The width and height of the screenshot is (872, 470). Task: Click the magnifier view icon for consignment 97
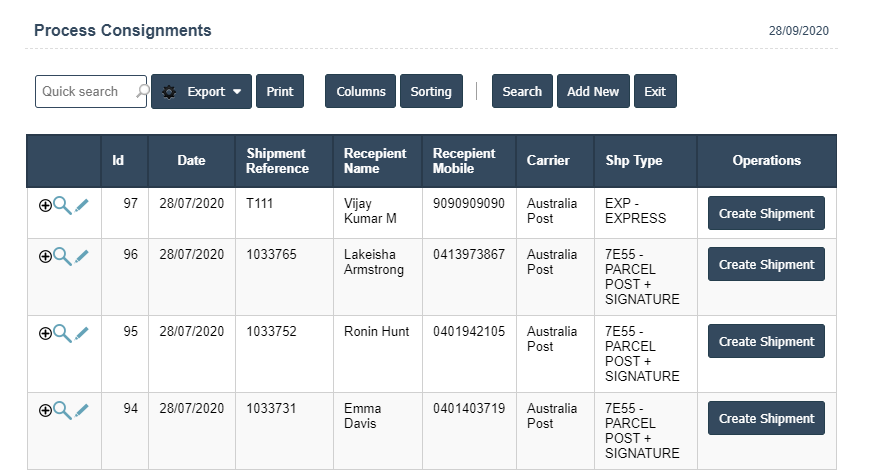[62, 205]
